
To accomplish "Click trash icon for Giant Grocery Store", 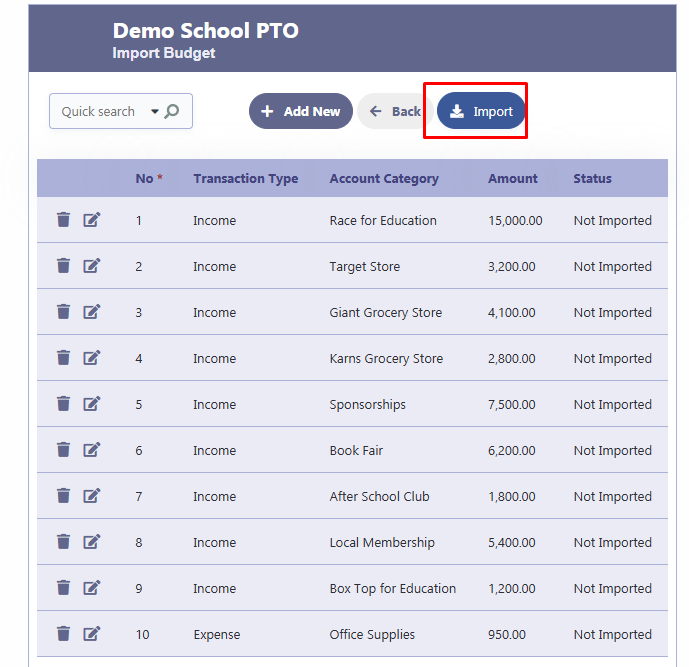I will (x=63, y=312).
